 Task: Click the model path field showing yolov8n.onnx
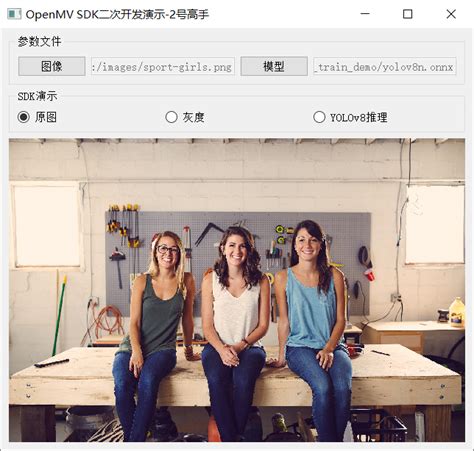pyautogui.click(x=385, y=67)
